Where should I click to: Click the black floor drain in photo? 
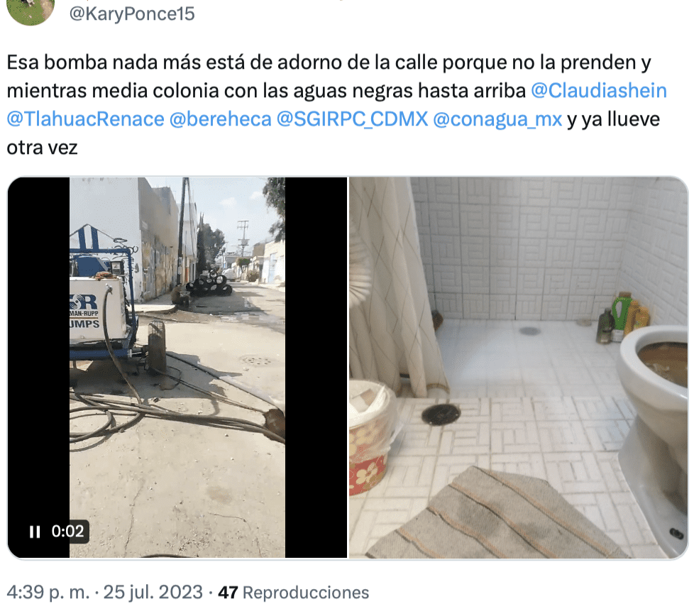pos(441,414)
